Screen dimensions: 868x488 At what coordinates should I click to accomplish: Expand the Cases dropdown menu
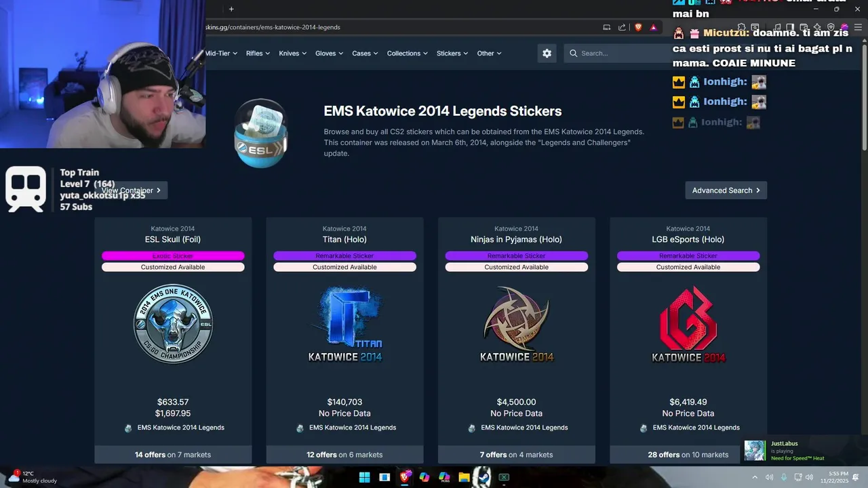(x=366, y=54)
